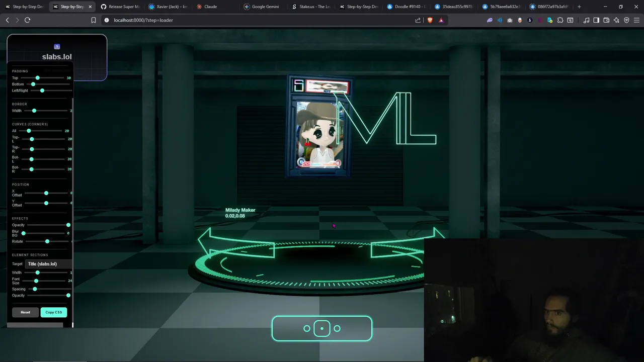644x362 pixels.
Task: Adjust the Top-R corner slider
Action: click(x=44, y=149)
